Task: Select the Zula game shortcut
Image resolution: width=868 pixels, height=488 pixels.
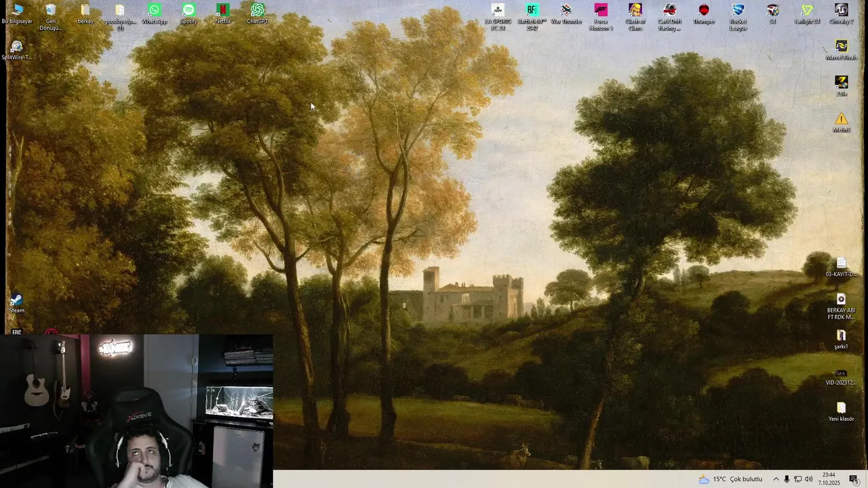Action: (x=842, y=86)
